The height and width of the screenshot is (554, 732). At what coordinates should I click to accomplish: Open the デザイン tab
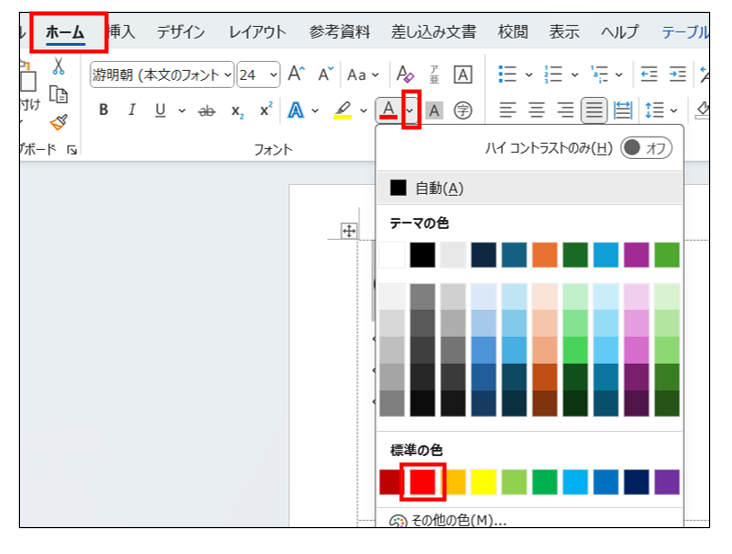[x=181, y=32]
